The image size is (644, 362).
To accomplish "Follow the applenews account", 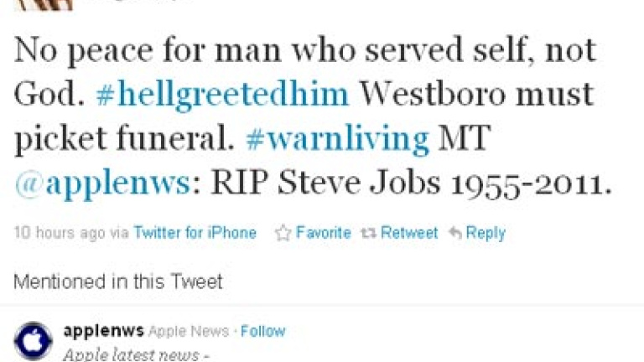I will coord(262,331).
